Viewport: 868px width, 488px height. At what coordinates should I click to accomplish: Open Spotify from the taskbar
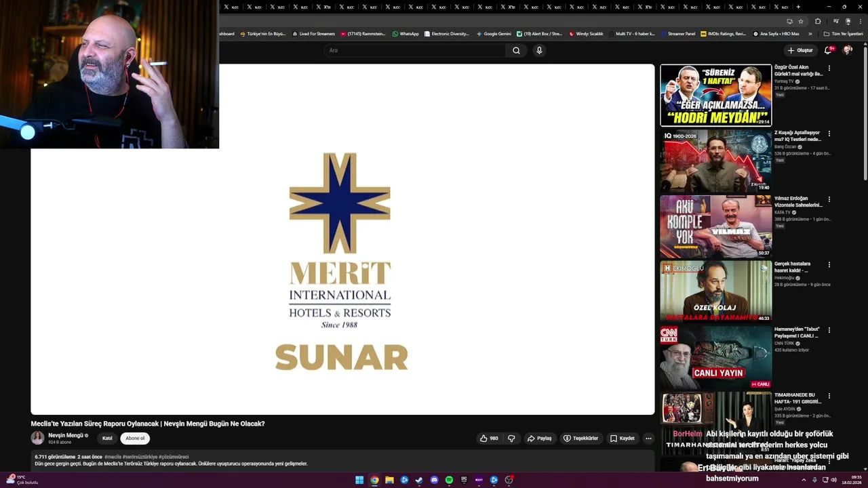[x=449, y=480]
